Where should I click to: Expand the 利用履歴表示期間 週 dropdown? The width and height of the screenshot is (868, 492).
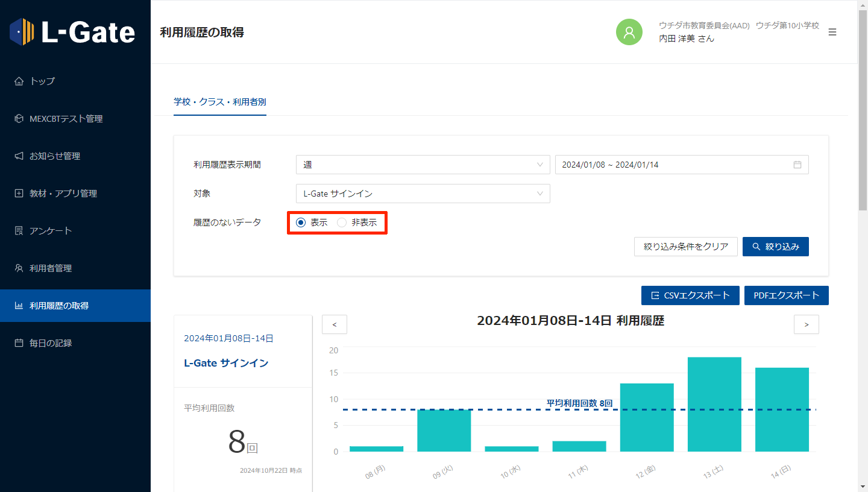coord(423,165)
